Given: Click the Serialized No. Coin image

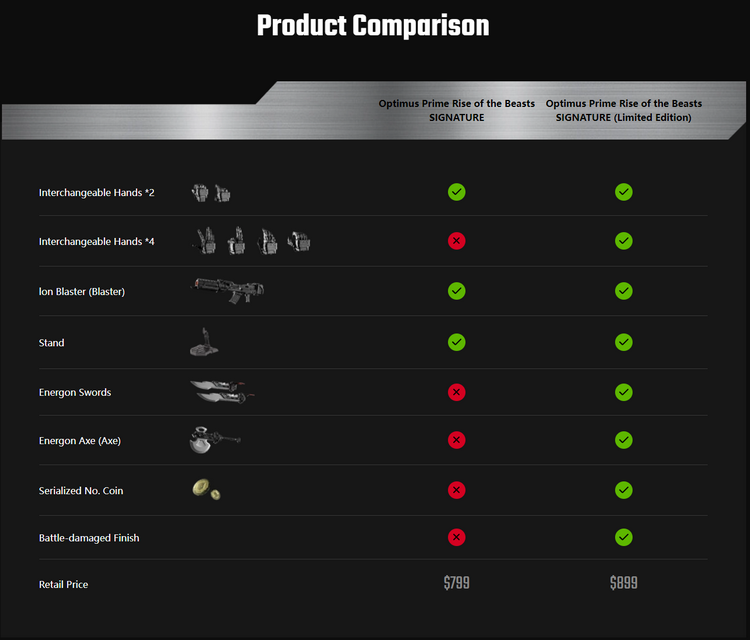Looking at the screenshot, I should pos(206,489).
